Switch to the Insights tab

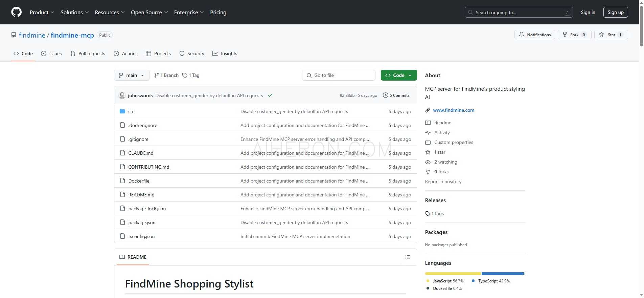point(225,54)
